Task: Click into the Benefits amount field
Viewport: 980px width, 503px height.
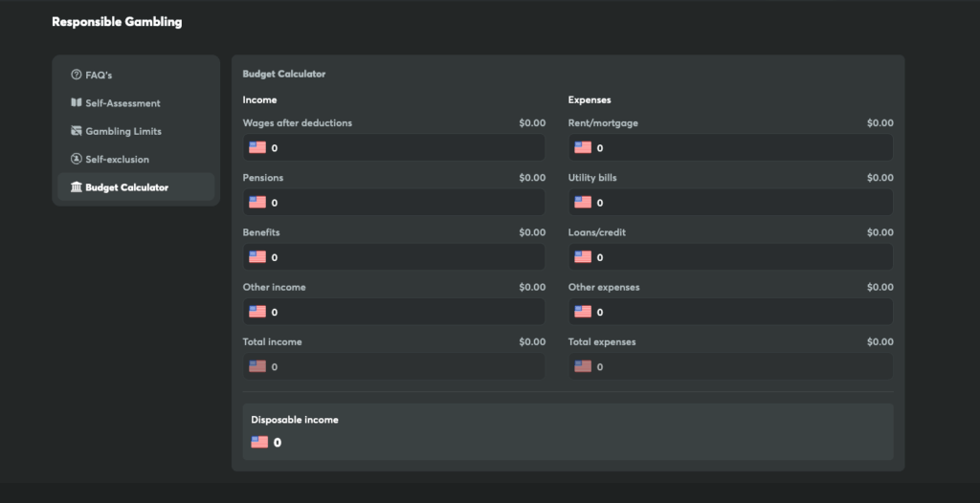Action: point(402,257)
